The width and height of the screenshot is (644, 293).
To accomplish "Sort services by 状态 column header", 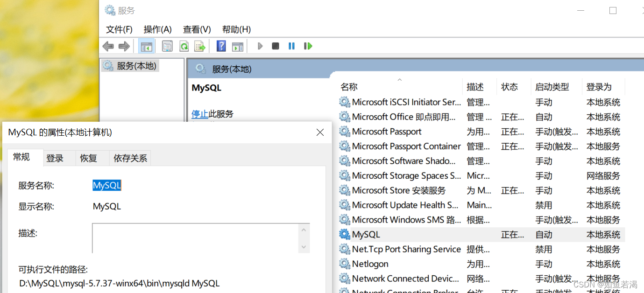I will click(513, 87).
